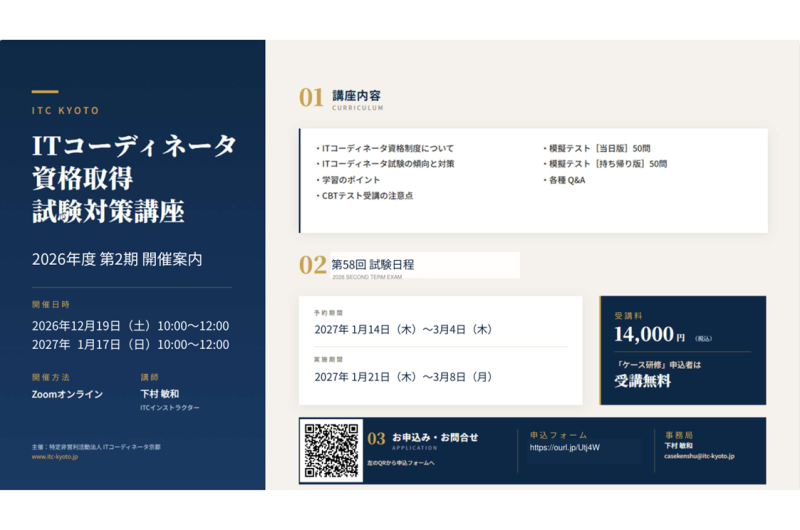Screen dimensions: 800x530
Task: Click the ITコーディネータ資格制度について item
Action: click(385, 148)
